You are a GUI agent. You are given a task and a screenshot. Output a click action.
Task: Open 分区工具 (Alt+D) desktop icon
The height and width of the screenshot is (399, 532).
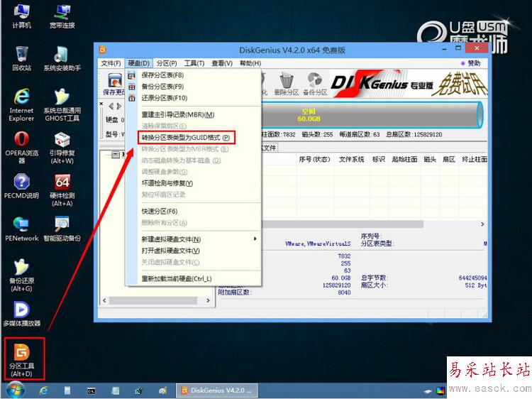pyautogui.click(x=22, y=360)
